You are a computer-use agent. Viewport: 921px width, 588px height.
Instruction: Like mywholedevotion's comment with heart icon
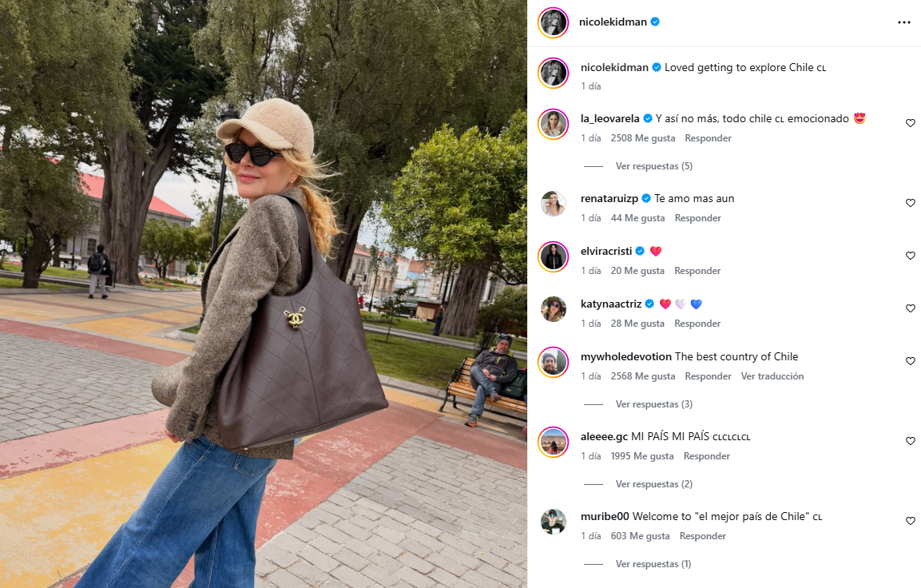pos(911,360)
